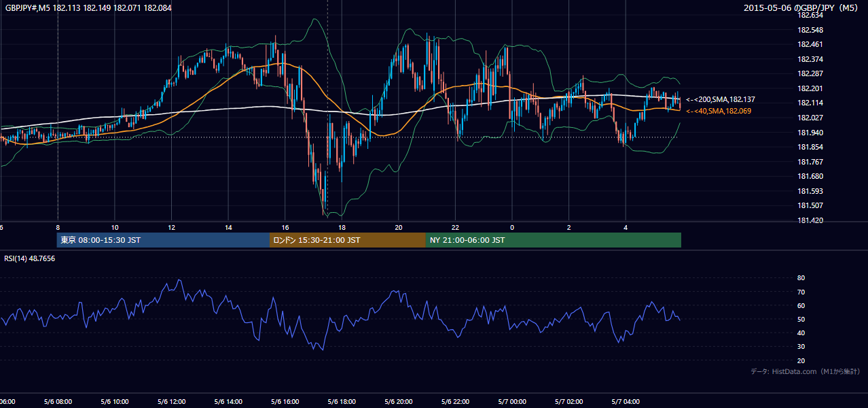Screen dimensions: 868x408
Task: Click hour label 16 under price chart
Action: point(285,227)
